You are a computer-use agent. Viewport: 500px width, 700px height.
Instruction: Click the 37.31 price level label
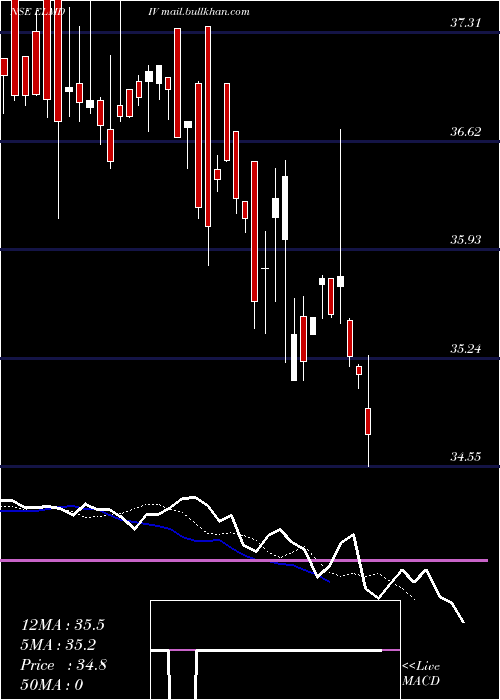(465, 22)
